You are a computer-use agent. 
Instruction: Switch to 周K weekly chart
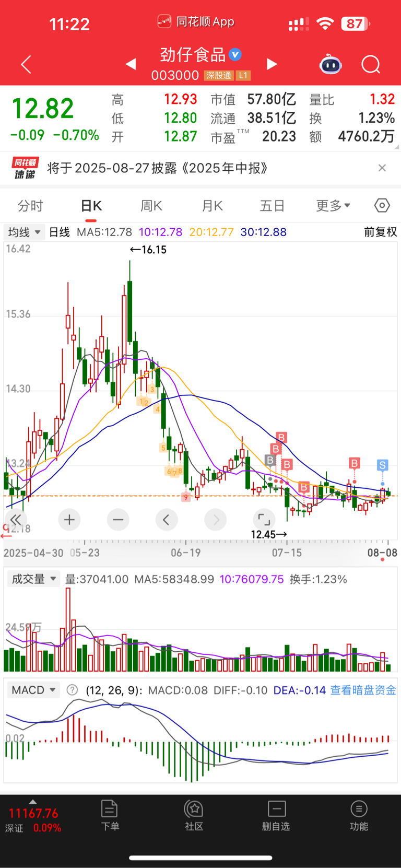coord(151,206)
